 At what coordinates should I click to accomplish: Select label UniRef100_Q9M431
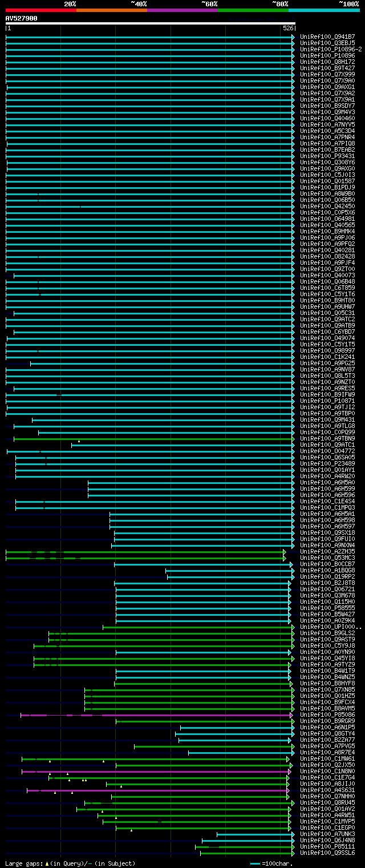(327, 420)
